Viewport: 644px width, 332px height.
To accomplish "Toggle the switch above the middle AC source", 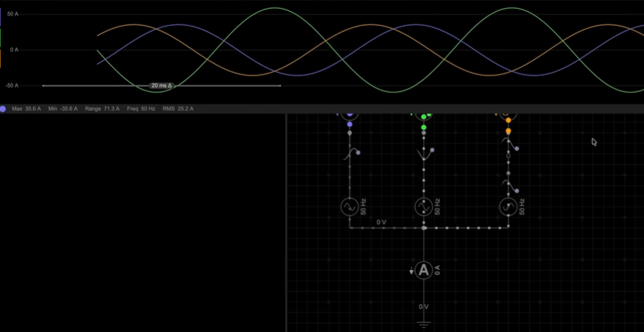I will tap(424, 156).
